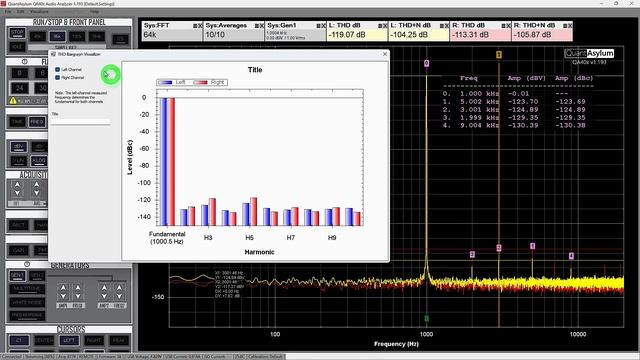Switch to FREQ domain display
This screenshot has width=640, height=360.
point(37,122)
